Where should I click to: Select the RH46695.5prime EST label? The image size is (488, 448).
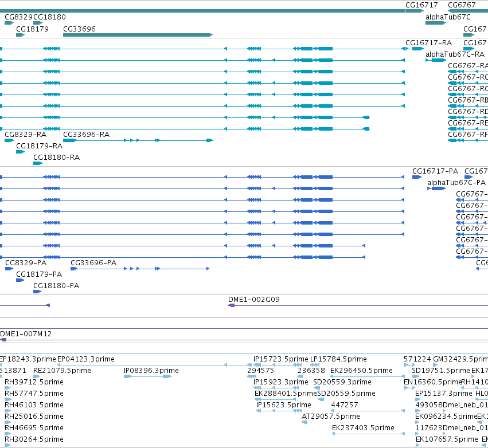(34, 428)
